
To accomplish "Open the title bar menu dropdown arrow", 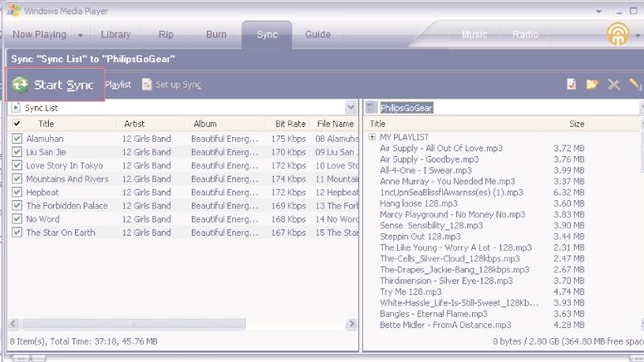I will [x=599, y=12].
